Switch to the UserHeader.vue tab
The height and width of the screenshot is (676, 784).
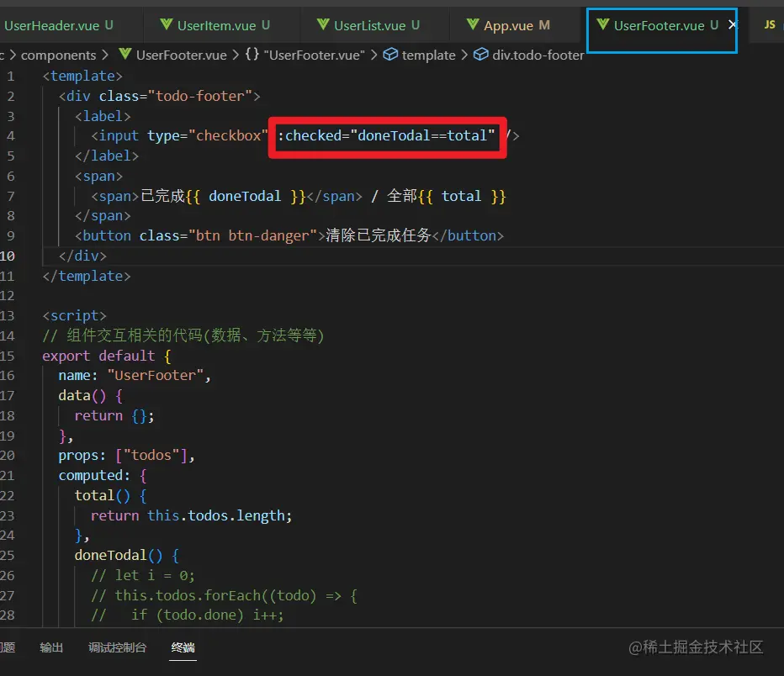coord(59,25)
